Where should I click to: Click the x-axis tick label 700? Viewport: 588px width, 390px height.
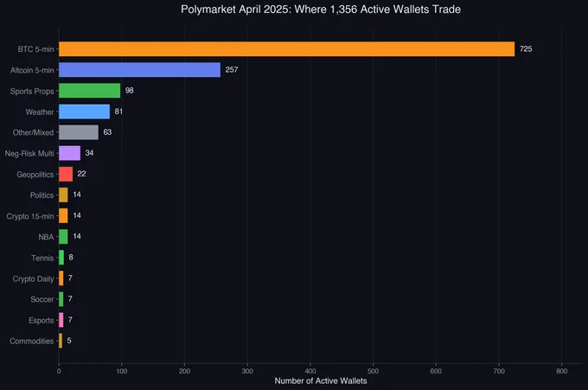click(x=499, y=371)
